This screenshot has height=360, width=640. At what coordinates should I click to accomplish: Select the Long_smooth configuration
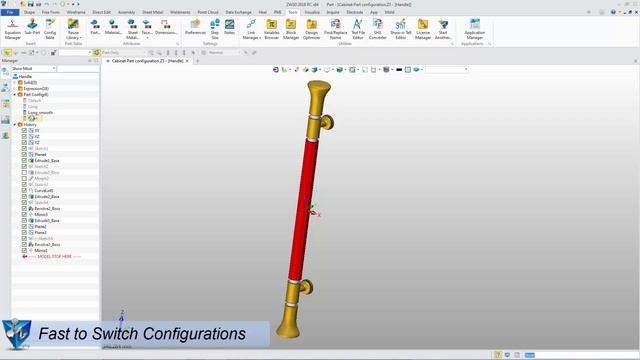[40, 113]
